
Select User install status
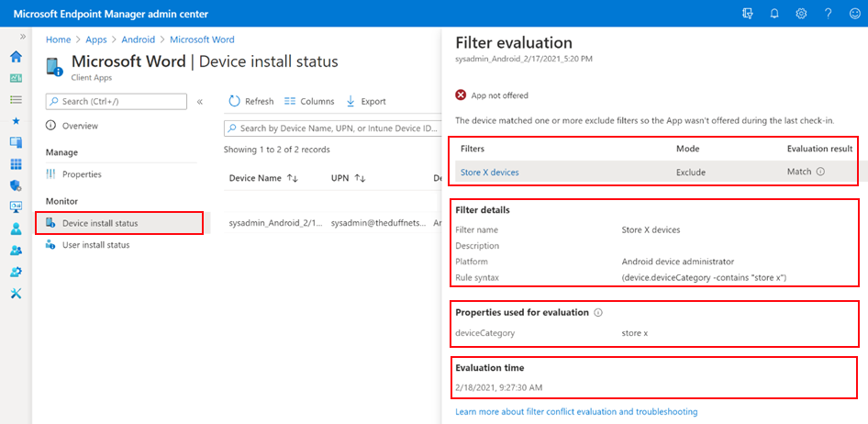(x=95, y=245)
